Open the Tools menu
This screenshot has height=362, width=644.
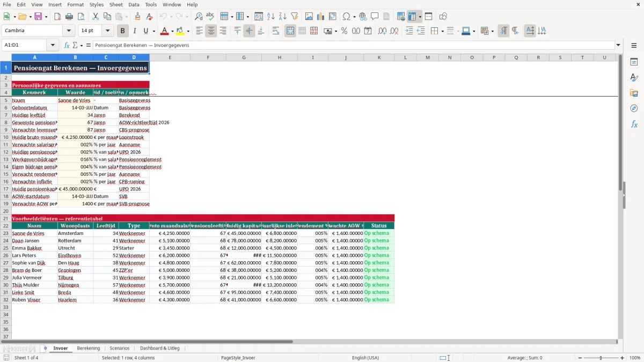click(151, 4)
